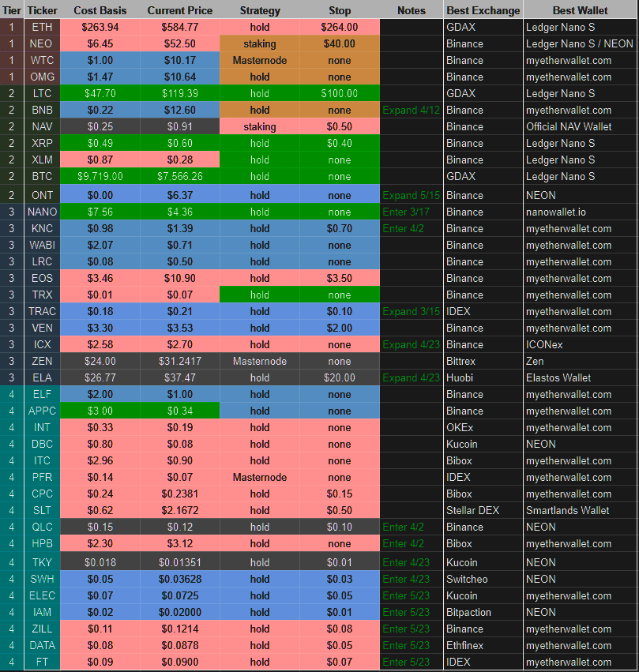Viewport: 639px width, 672px height.
Task: Select the Smartlands Wallet cell
Action: point(580,510)
